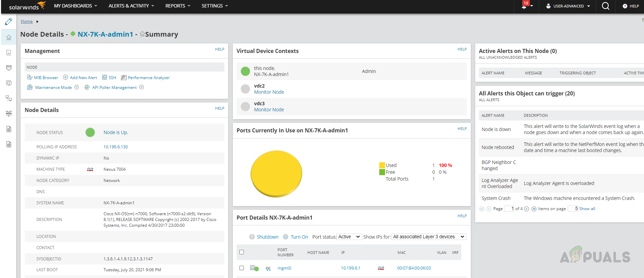
Task: Click next page arrow in alerts list
Action: [x=526, y=209]
